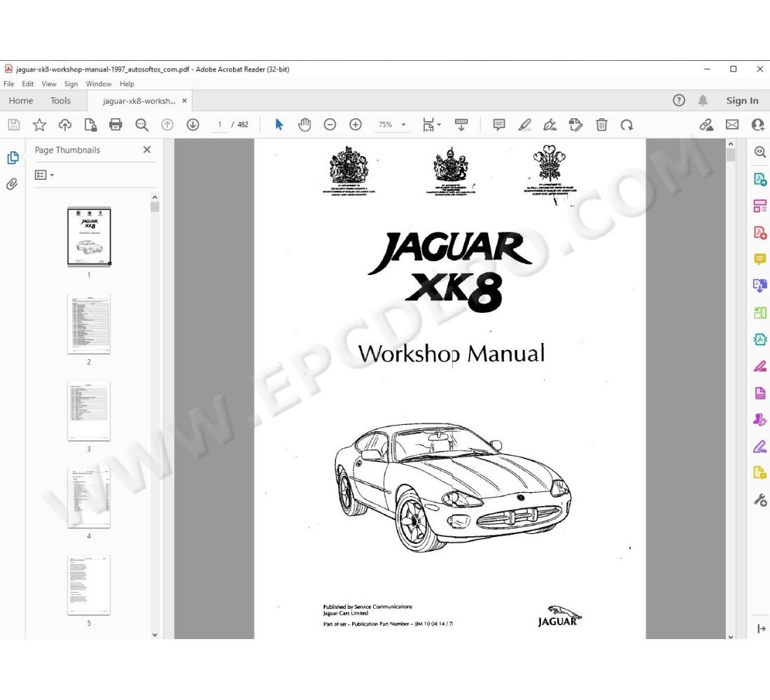
Task: Select the arrow Selection tool
Action: 279,125
